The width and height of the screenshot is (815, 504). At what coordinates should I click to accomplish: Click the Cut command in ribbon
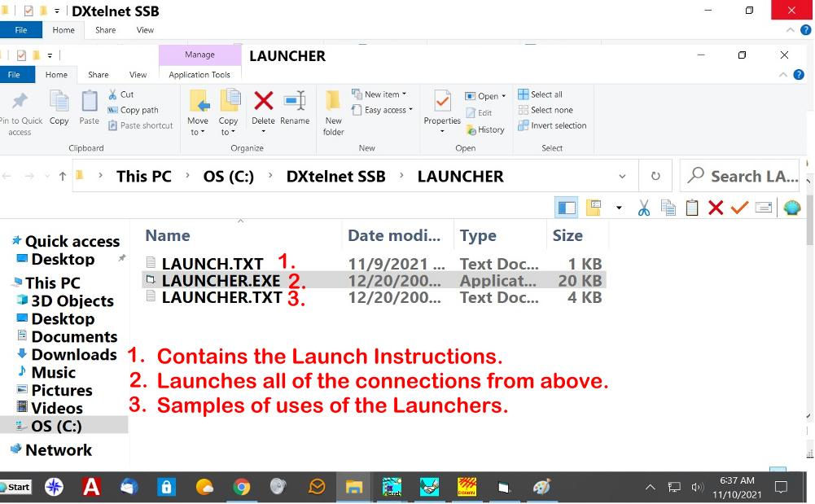pyautogui.click(x=121, y=94)
